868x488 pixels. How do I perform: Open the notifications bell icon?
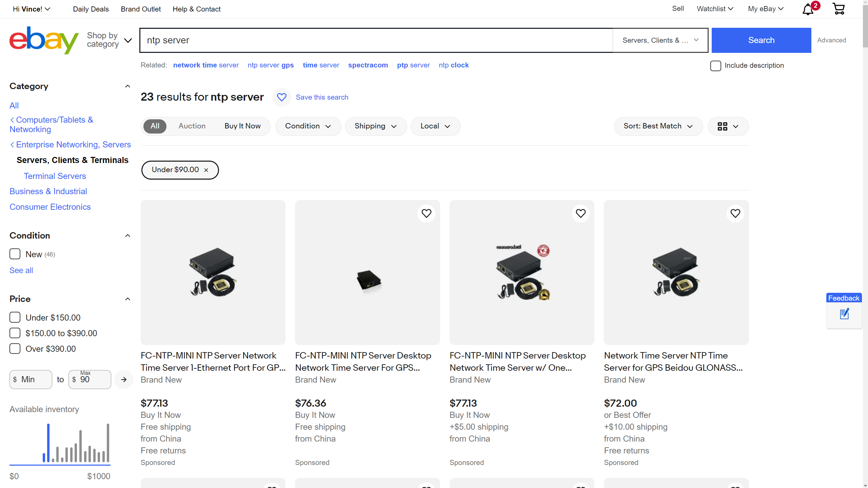click(808, 9)
